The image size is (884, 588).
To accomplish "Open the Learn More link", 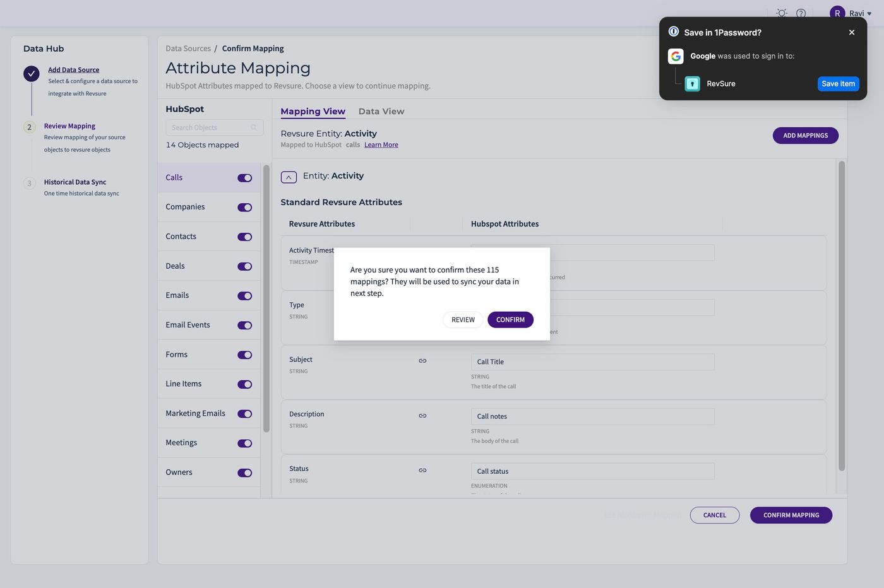I will click(381, 144).
